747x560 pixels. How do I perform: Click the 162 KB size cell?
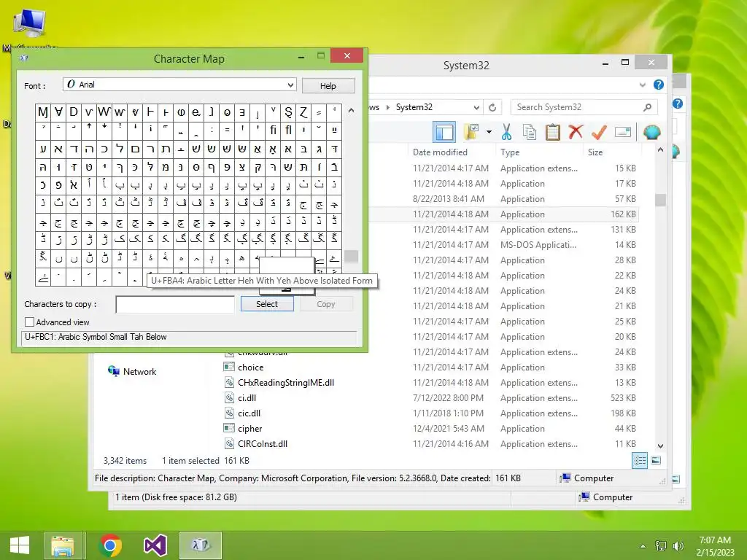click(623, 214)
